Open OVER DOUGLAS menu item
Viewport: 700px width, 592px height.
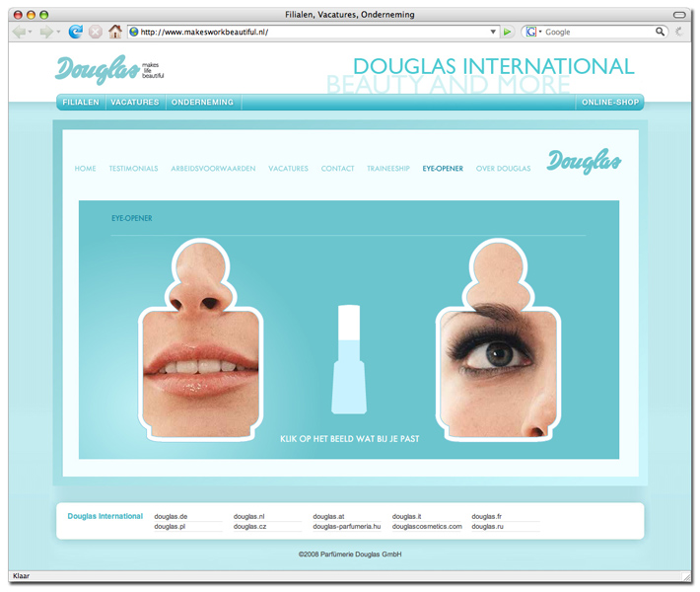click(x=503, y=169)
